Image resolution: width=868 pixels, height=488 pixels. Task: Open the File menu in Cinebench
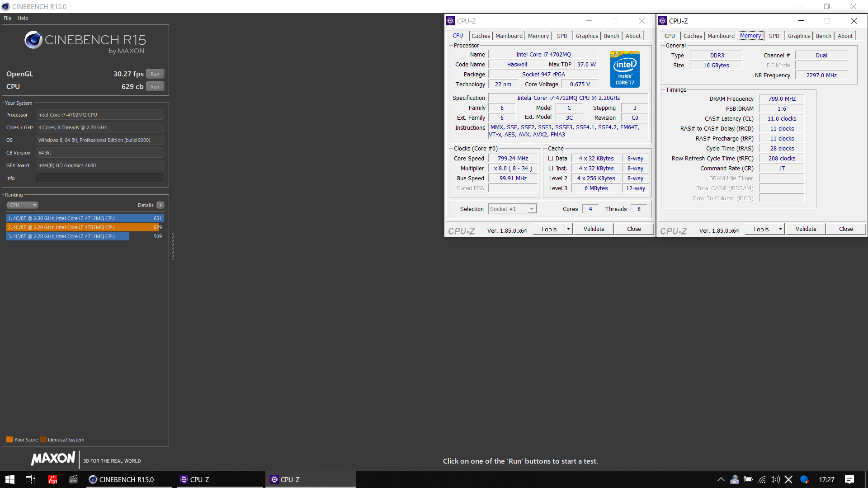point(7,18)
